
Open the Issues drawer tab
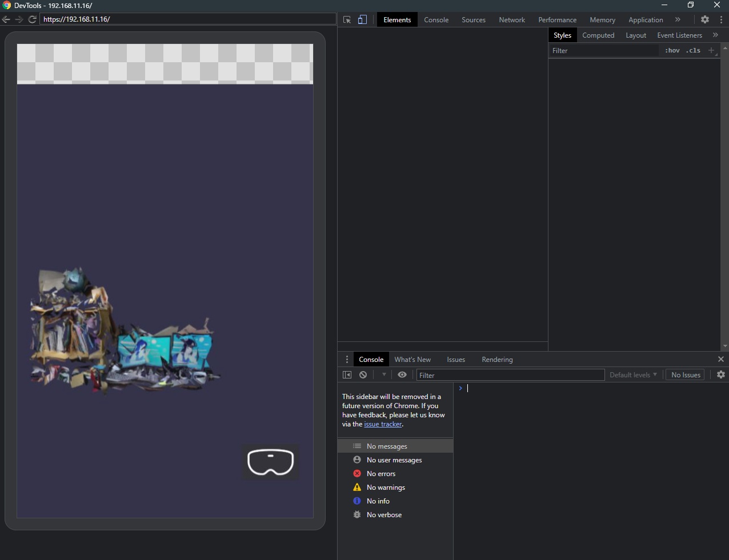456,359
